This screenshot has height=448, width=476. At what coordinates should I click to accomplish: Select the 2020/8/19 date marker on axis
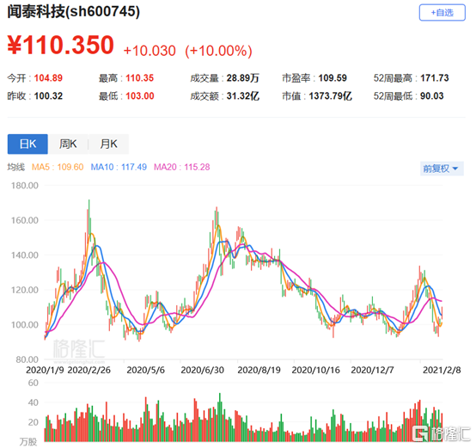259,371
